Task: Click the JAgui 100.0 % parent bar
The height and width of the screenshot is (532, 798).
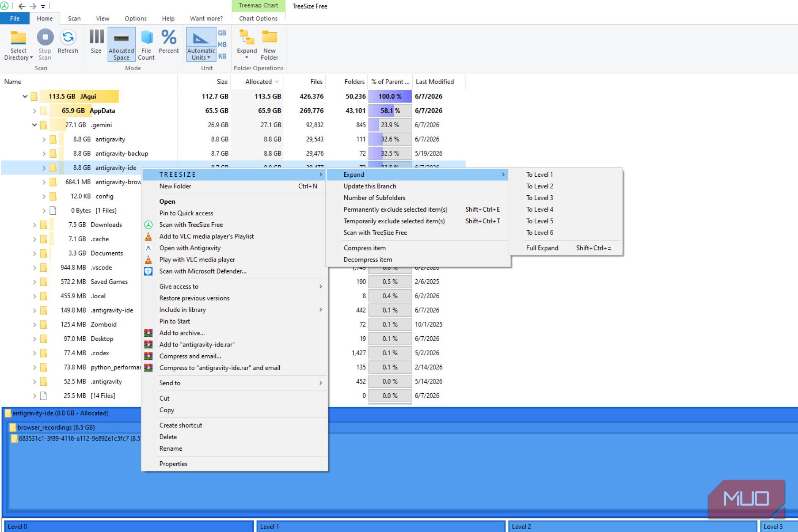Action: click(x=390, y=96)
